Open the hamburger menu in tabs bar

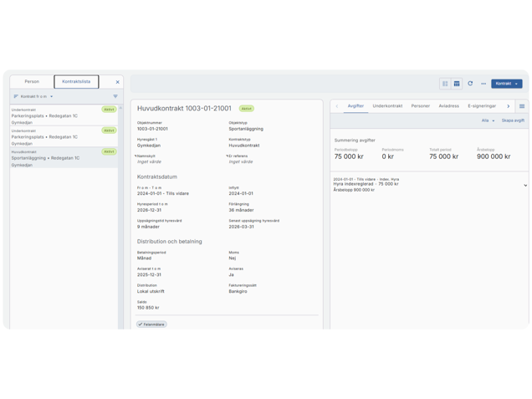click(x=522, y=106)
